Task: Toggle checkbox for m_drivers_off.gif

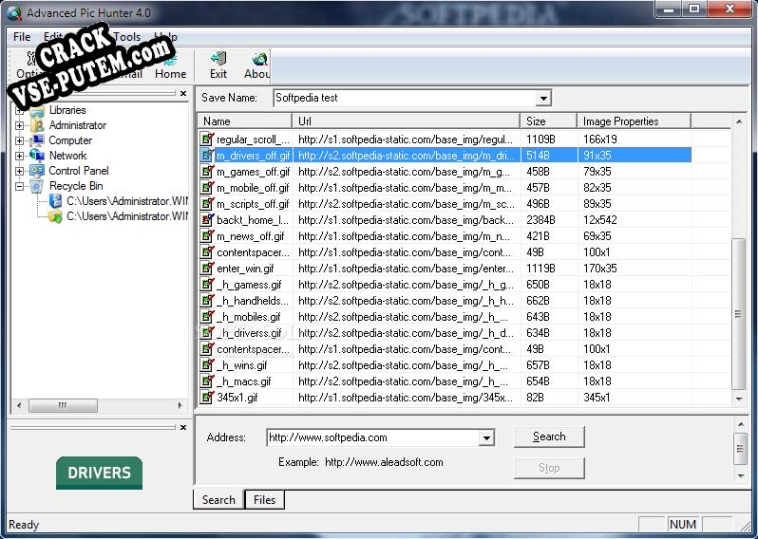Action: 207,155
